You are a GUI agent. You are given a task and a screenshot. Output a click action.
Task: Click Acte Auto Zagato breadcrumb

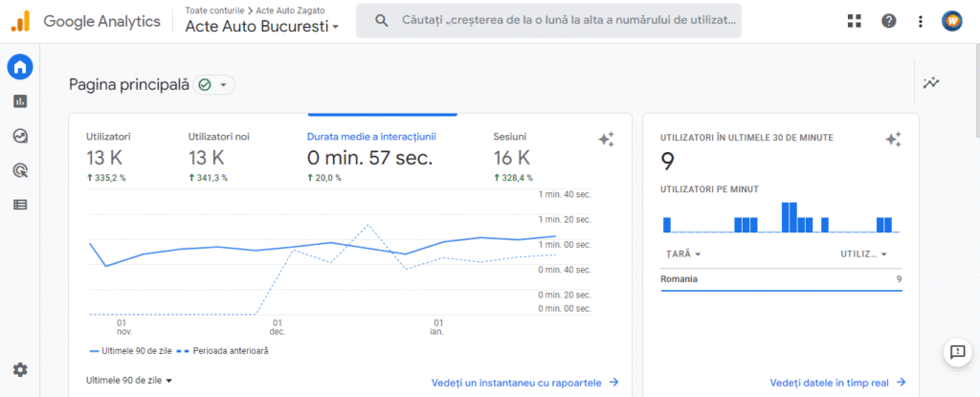point(290,11)
